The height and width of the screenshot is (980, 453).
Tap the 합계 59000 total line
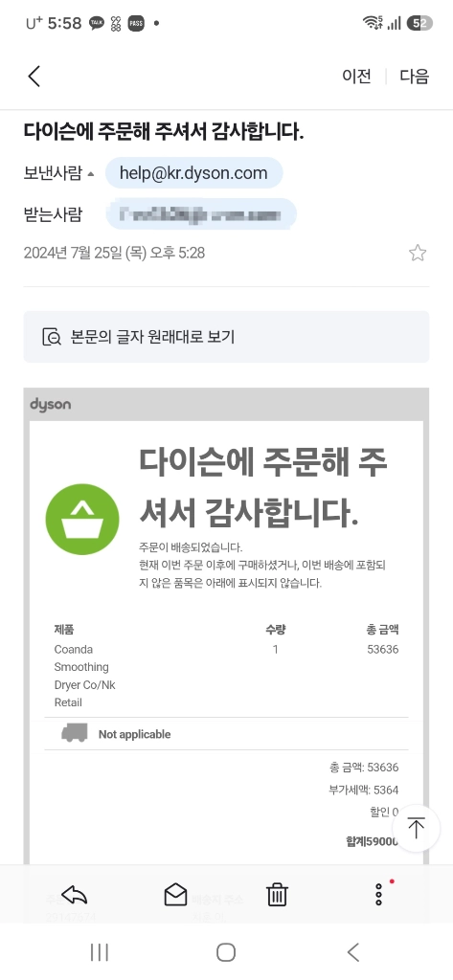tap(373, 841)
